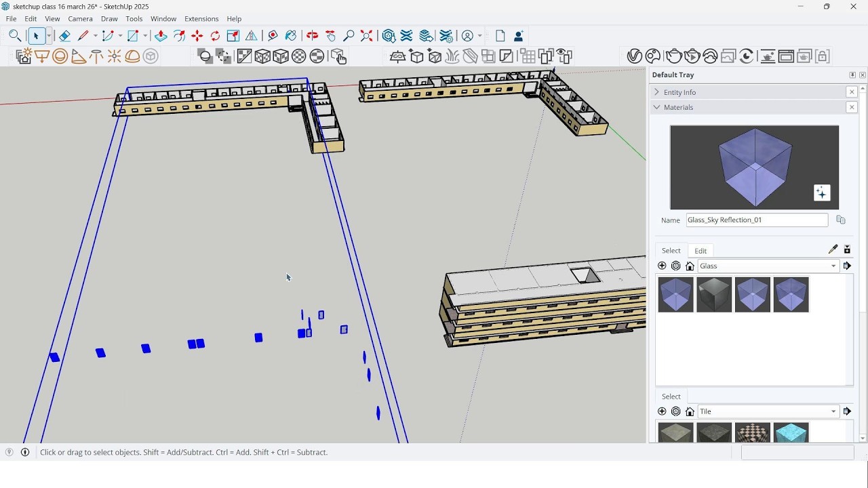Screen dimensions: 868x488
Task: Open the Extension Manager
Action: click(446, 36)
